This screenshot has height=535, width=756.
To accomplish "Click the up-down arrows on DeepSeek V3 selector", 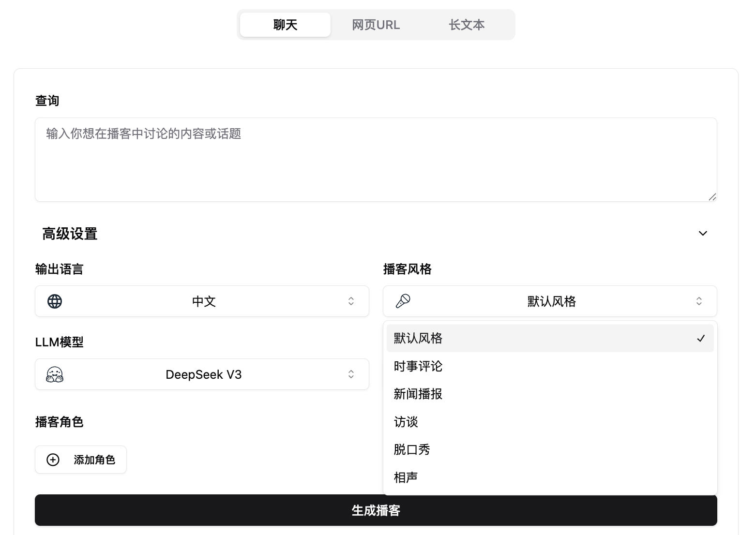I will (351, 374).
